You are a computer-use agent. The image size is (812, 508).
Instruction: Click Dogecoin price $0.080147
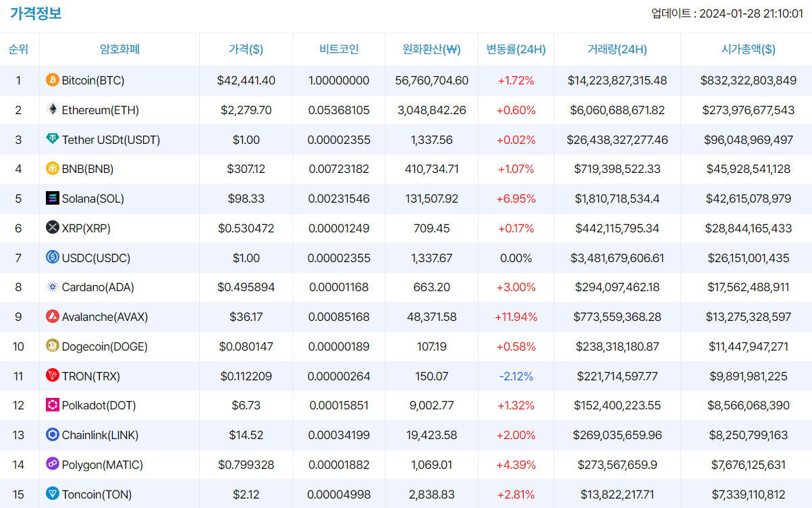pos(246,347)
